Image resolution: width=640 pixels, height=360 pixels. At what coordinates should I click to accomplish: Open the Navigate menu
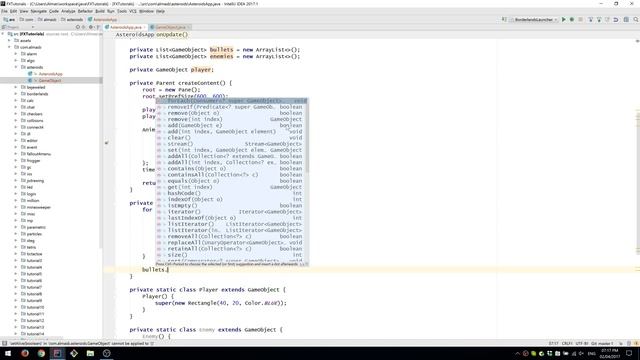click(38, 11)
